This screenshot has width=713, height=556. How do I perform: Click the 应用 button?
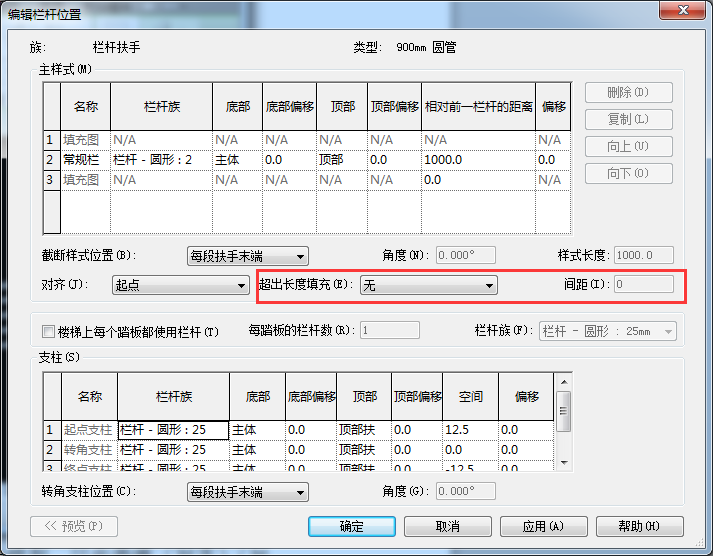point(543,526)
